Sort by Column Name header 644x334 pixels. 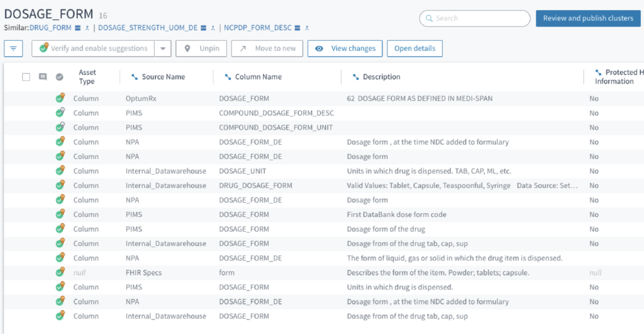point(258,77)
